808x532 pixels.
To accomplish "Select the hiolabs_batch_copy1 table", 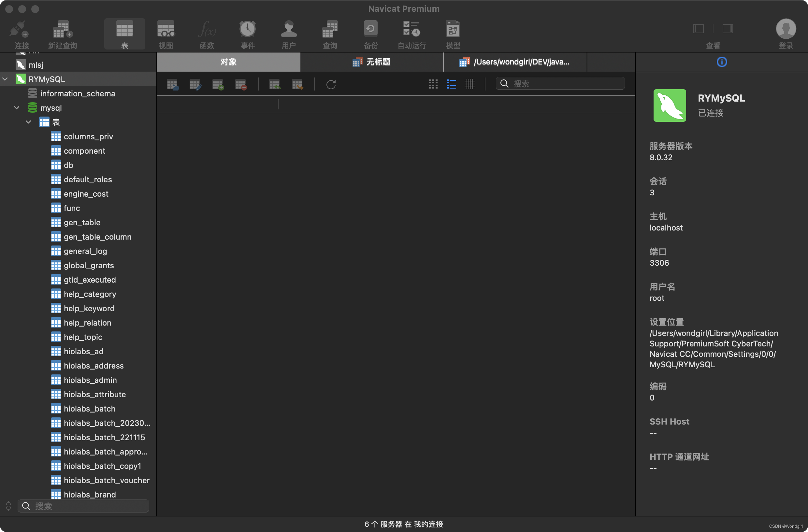I will [x=78, y=466].
